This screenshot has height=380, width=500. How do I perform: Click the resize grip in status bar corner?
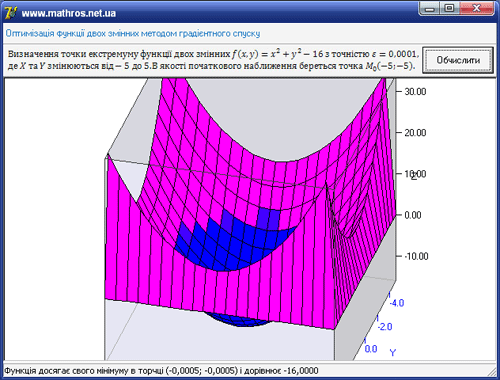tap(492, 371)
